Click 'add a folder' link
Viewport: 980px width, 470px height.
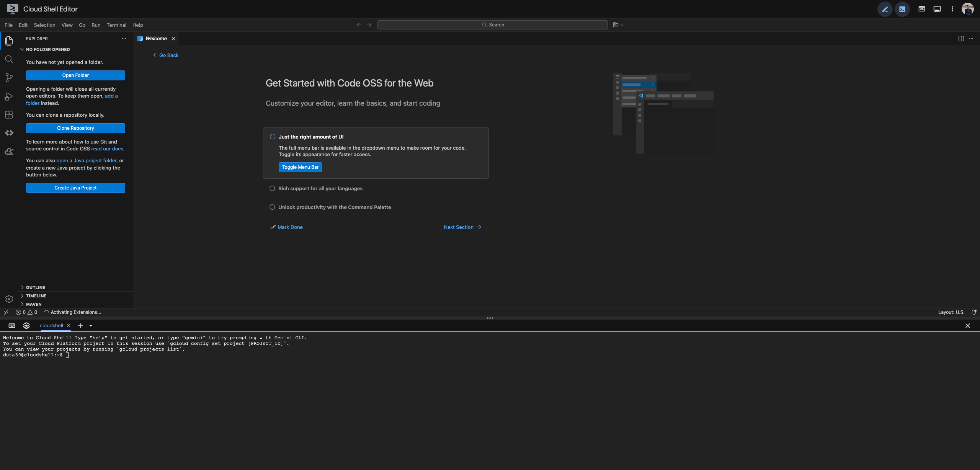click(72, 100)
